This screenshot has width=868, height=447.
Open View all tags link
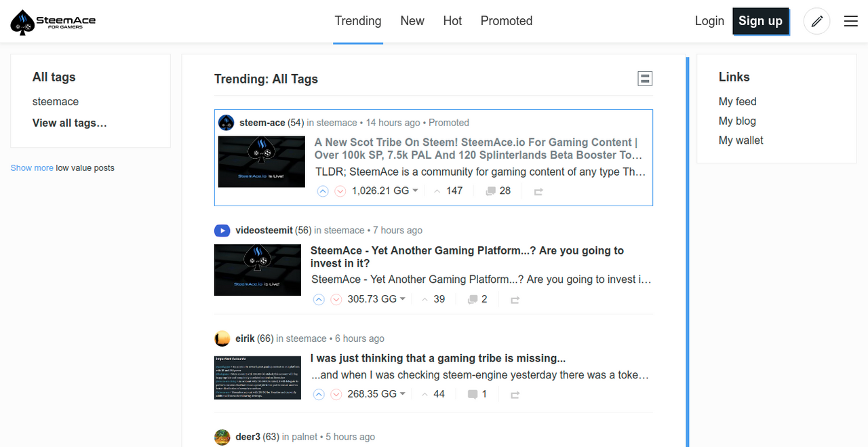70,123
